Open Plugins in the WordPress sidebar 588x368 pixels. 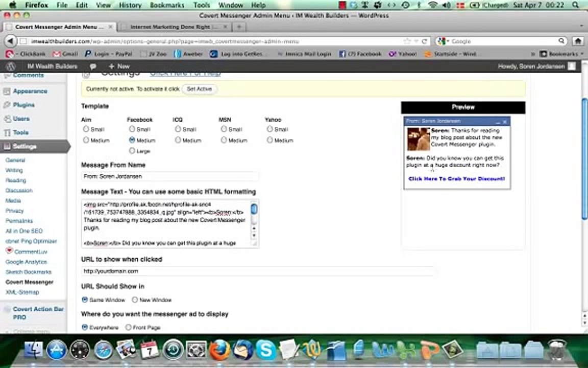(x=23, y=105)
